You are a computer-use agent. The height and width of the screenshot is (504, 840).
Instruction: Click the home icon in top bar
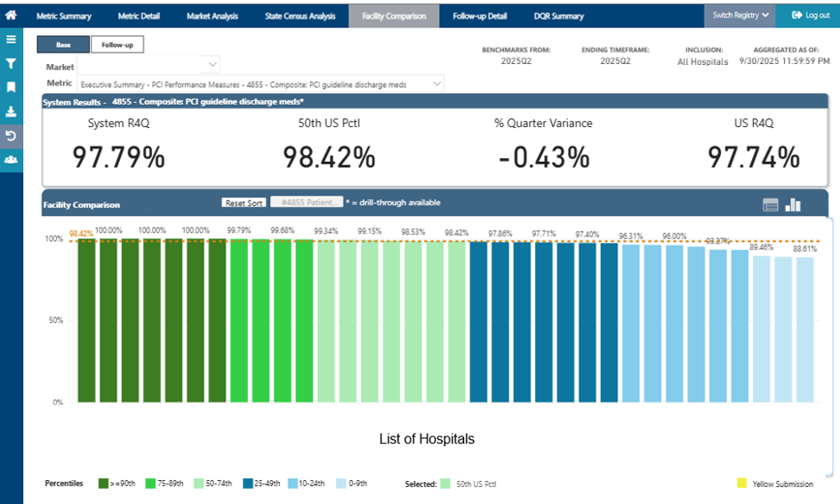click(11, 15)
